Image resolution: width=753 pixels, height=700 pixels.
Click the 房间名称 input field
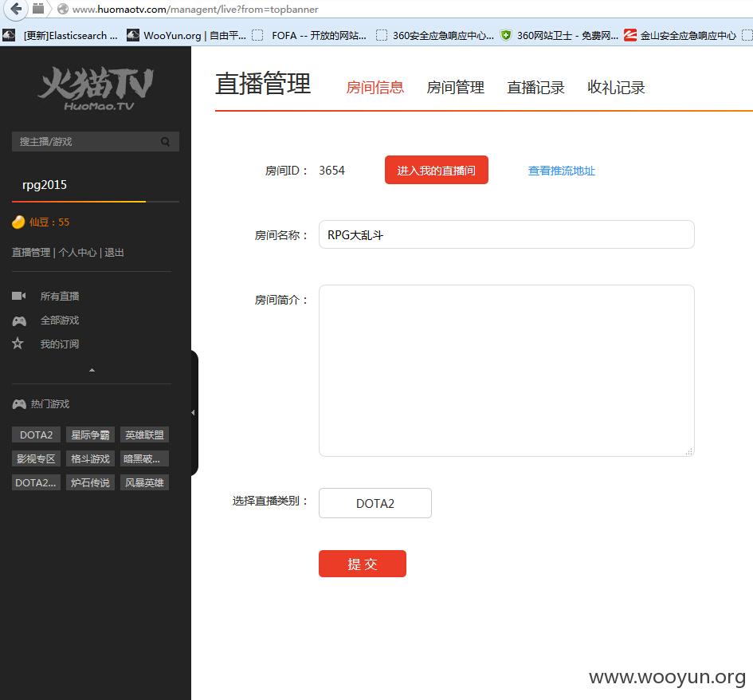coord(507,234)
